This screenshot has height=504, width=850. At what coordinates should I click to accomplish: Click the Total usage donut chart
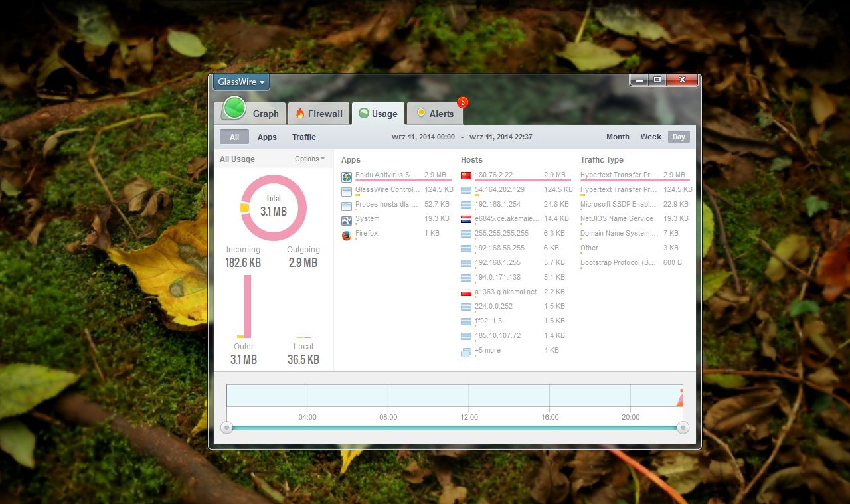273,208
